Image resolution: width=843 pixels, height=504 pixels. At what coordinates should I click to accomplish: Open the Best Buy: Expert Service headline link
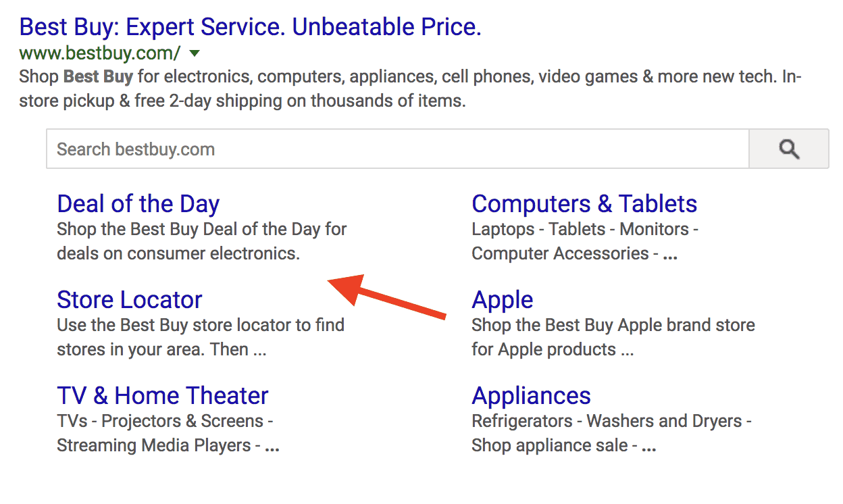pyautogui.click(x=250, y=27)
